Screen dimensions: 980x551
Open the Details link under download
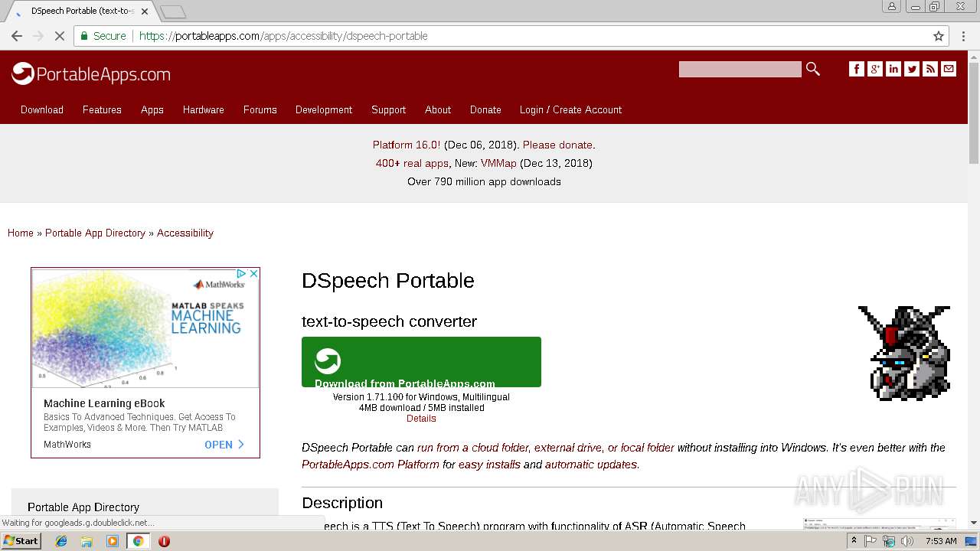coord(421,419)
